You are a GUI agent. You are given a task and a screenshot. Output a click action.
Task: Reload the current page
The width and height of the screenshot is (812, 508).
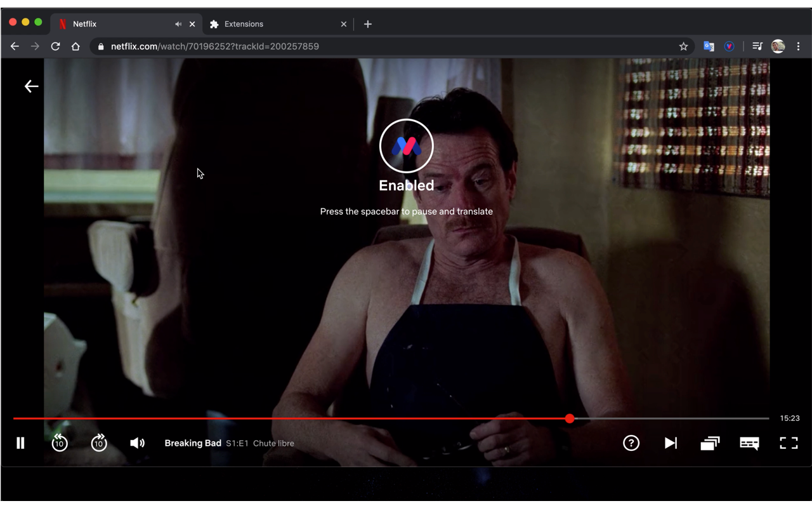pyautogui.click(x=55, y=46)
